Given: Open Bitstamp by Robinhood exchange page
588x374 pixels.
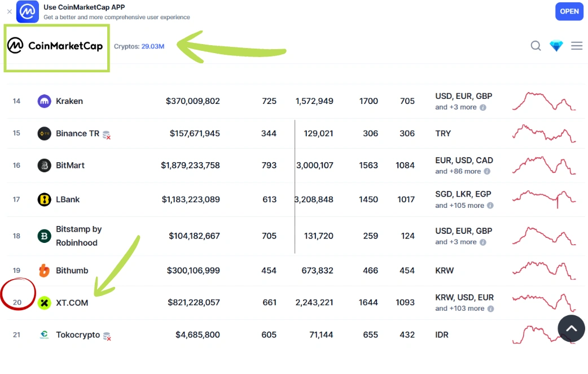Looking at the screenshot, I should point(79,236).
